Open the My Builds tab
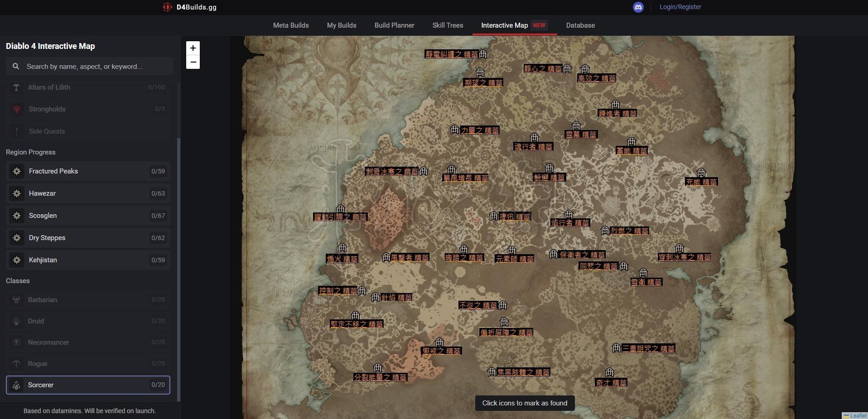This screenshot has width=868, height=419. pyautogui.click(x=342, y=25)
